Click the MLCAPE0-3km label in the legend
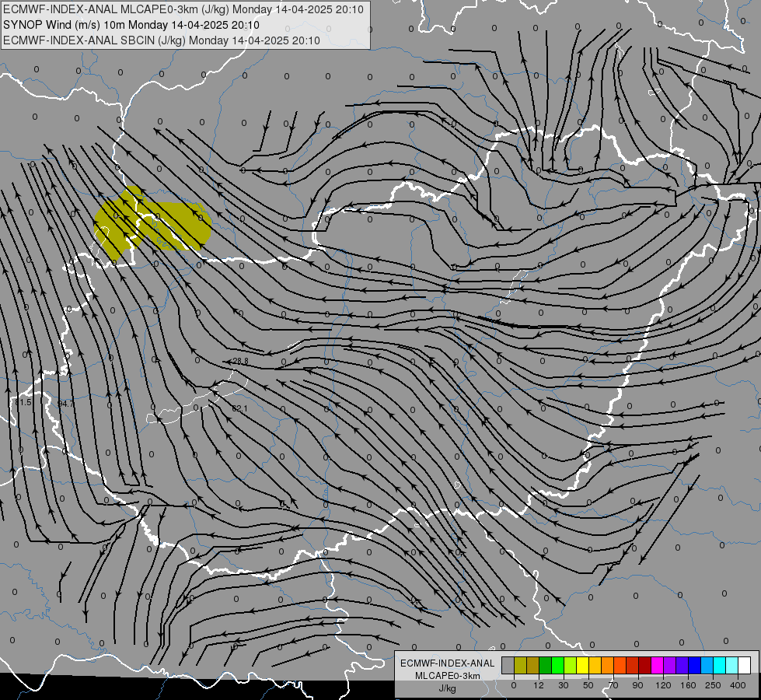 point(448,676)
